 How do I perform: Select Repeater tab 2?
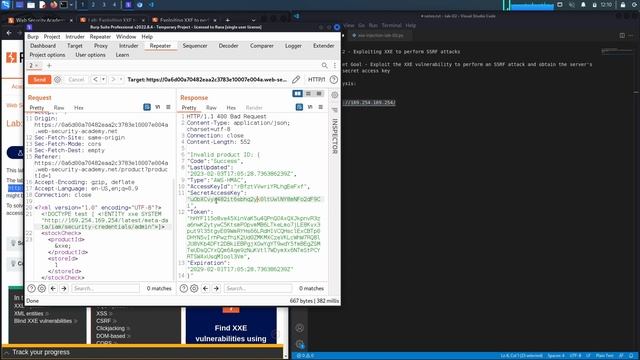pos(33,65)
